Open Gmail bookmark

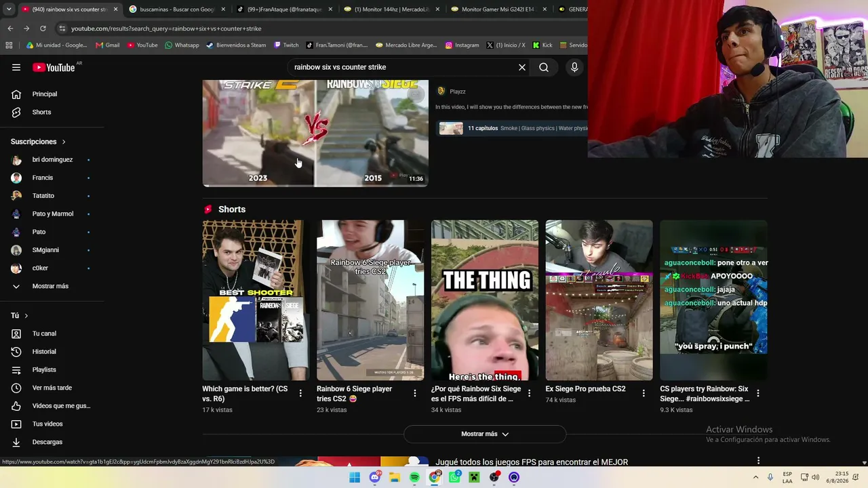(x=108, y=45)
